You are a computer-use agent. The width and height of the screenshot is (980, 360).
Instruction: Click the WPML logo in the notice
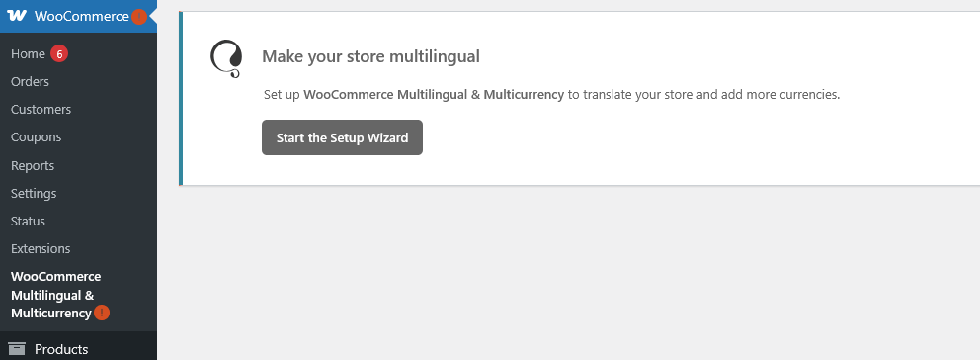coord(225,59)
